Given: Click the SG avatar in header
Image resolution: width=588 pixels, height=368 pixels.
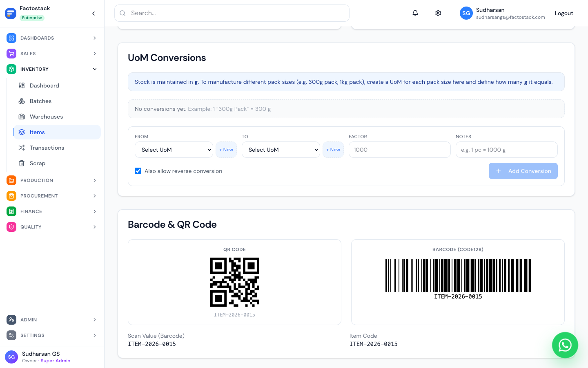Looking at the screenshot, I should click(x=466, y=13).
